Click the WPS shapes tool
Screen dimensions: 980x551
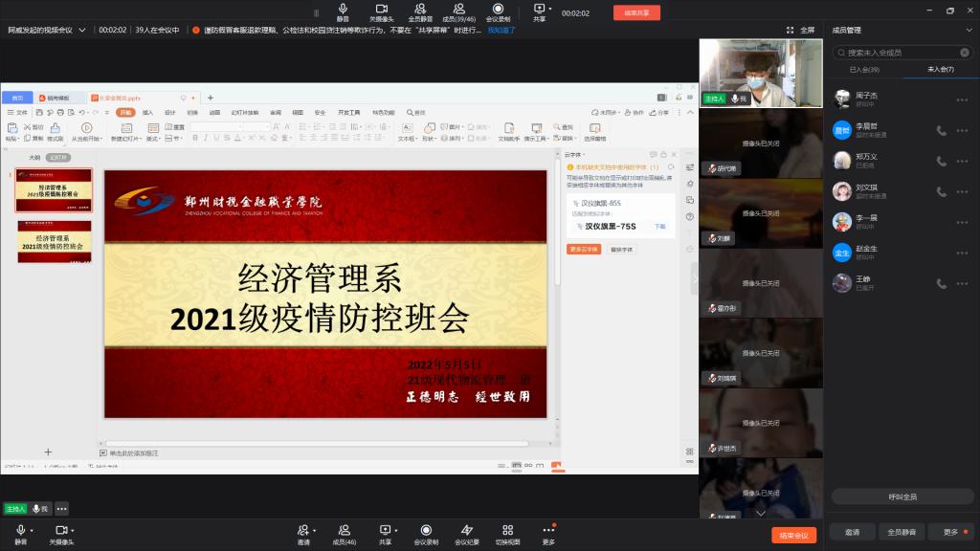428,132
